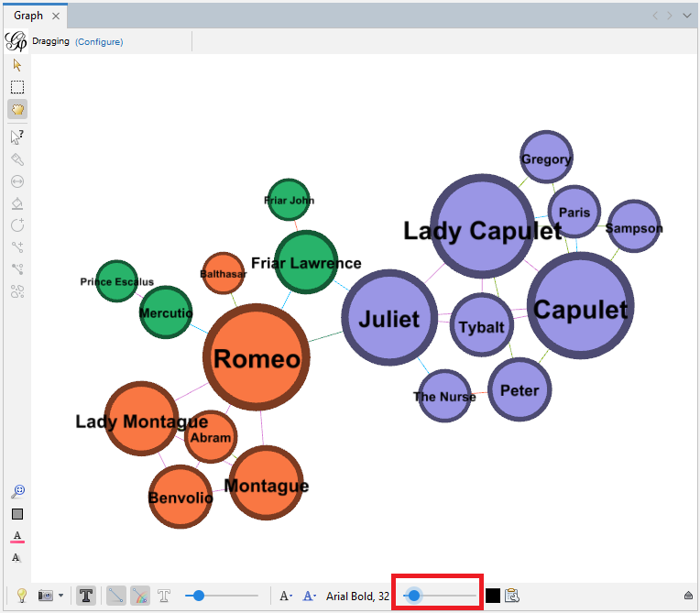The width and height of the screenshot is (700, 613).
Task: Click the Friar Lawrence node
Action: pos(306,262)
